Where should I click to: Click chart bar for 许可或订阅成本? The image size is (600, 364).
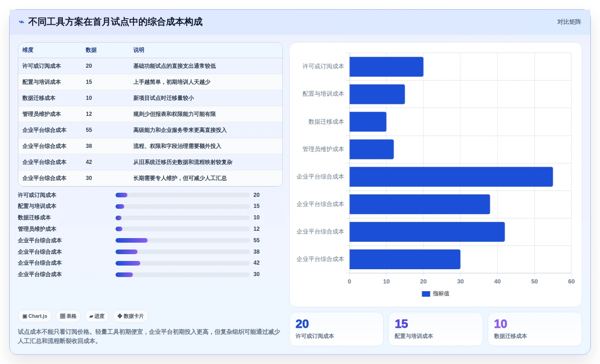coord(386,67)
